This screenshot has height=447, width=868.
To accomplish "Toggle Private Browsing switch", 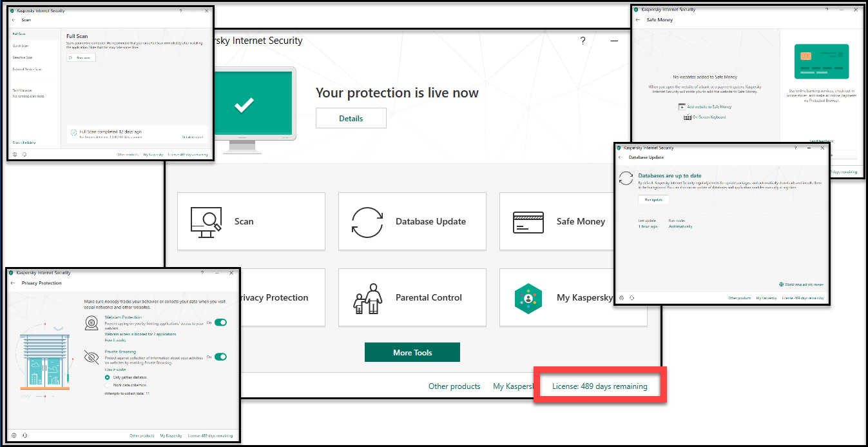I will coord(221,356).
